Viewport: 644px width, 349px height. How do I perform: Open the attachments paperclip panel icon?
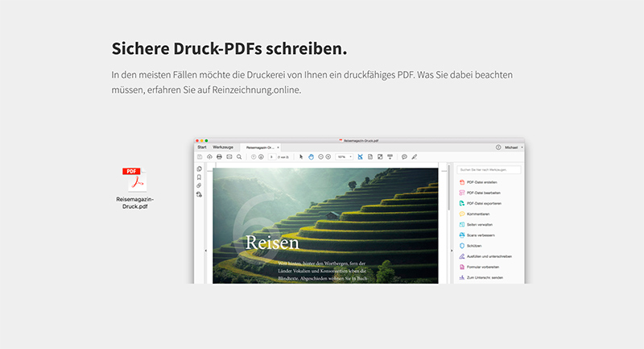coord(199,186)
